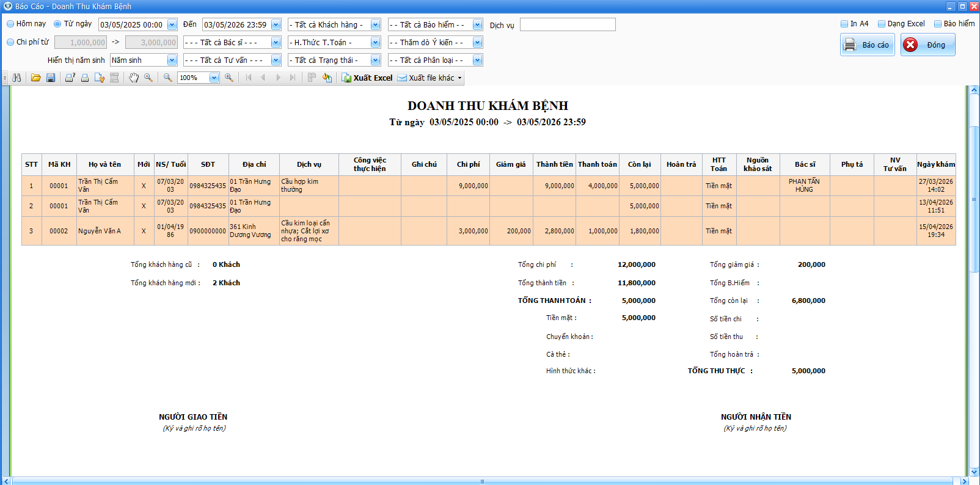
Task: Click the Đóng button
Action: [927, 45]
